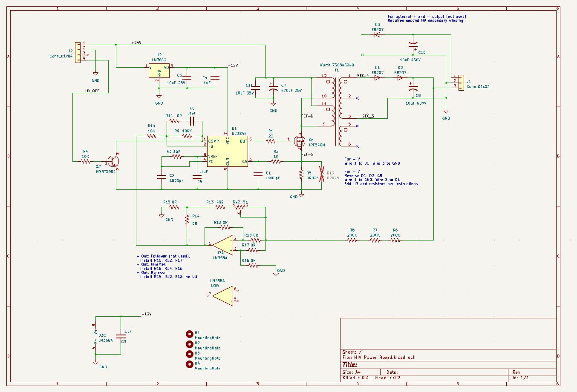This screenshot has height=392, width=577.
Task: Select the H3 MountingHole symbol
Action: click(190, 355)
